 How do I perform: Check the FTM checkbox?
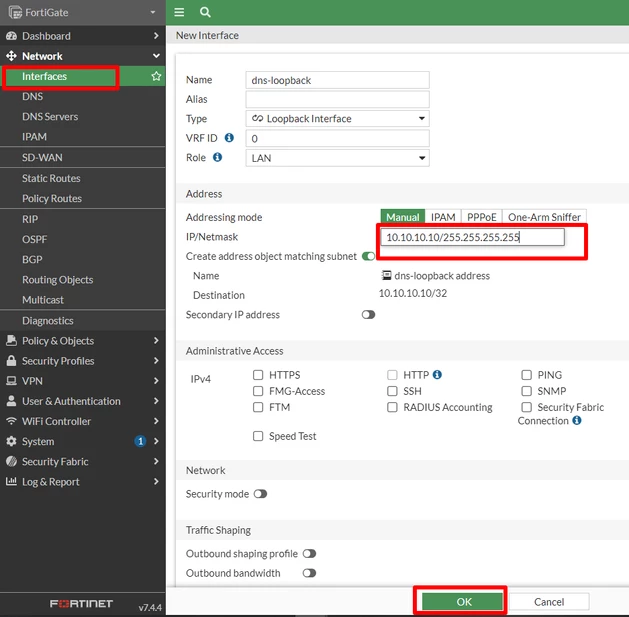[258, 407]
